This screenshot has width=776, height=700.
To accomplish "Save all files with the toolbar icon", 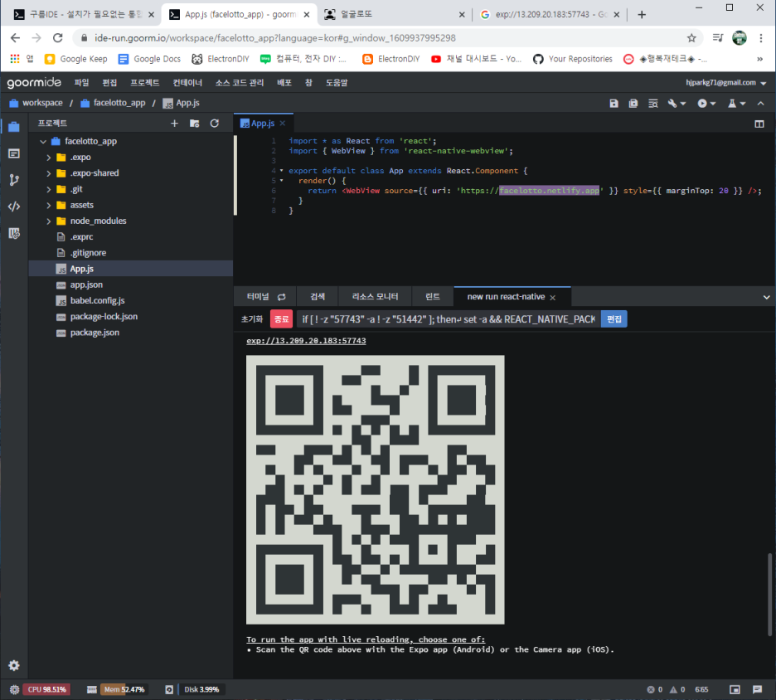I will click(x=633, y=103).
